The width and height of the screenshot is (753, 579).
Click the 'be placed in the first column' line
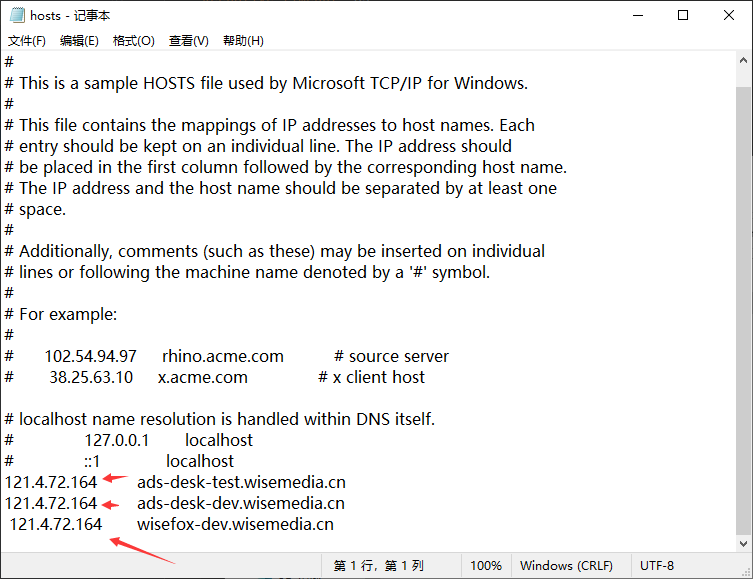point(286,168)
